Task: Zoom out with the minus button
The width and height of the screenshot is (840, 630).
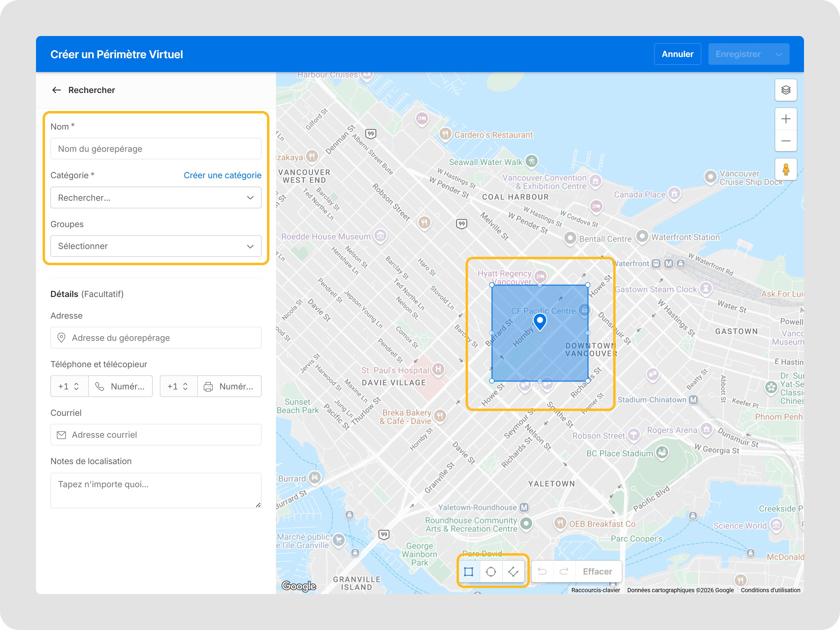Action: 785,141
